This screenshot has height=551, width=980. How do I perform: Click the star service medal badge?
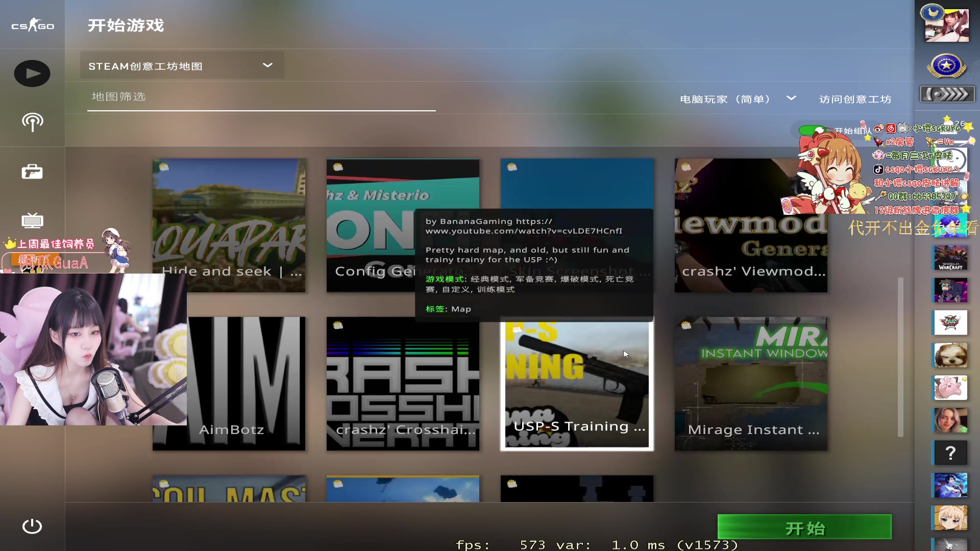coord(947,66)
